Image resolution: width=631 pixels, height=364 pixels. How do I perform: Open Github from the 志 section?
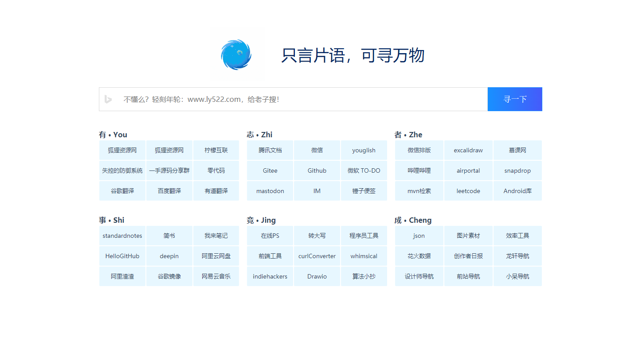point(317,170)
